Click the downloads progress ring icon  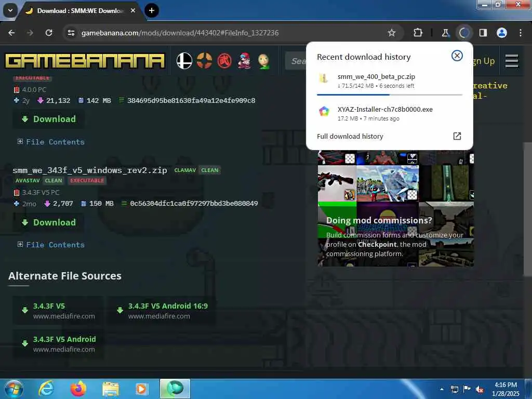[464, 33]
